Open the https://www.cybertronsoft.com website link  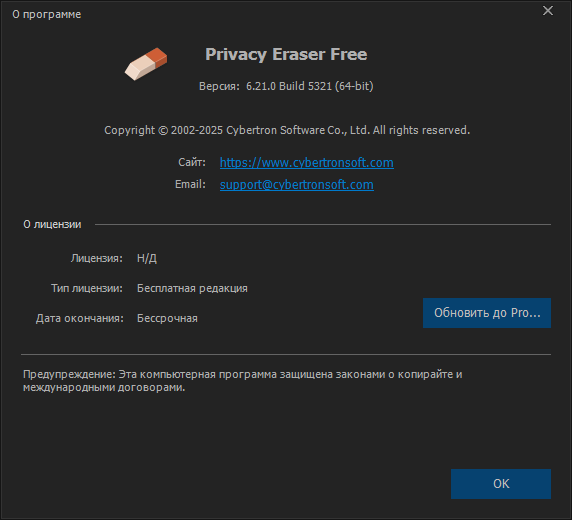tap(307, 162)
